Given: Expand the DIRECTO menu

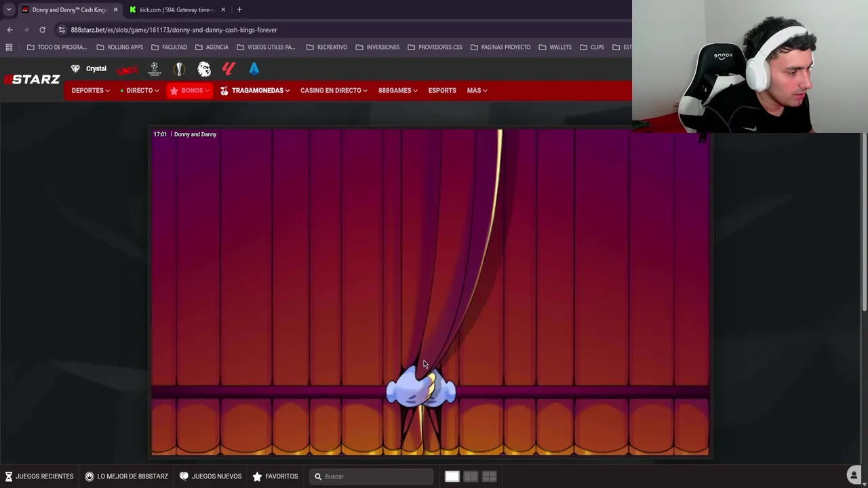Looking at the screenshot, I should [140, 90].
